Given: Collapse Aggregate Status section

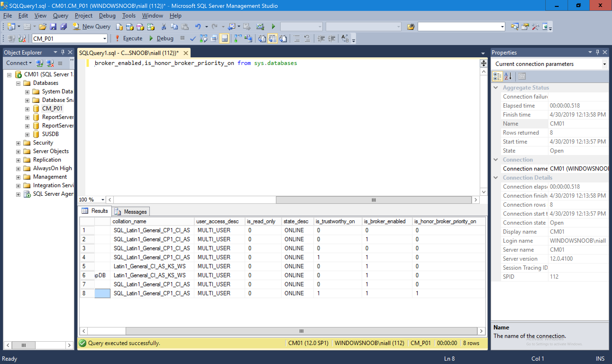Looking at the screenshot, I should (x=495, y=88).
